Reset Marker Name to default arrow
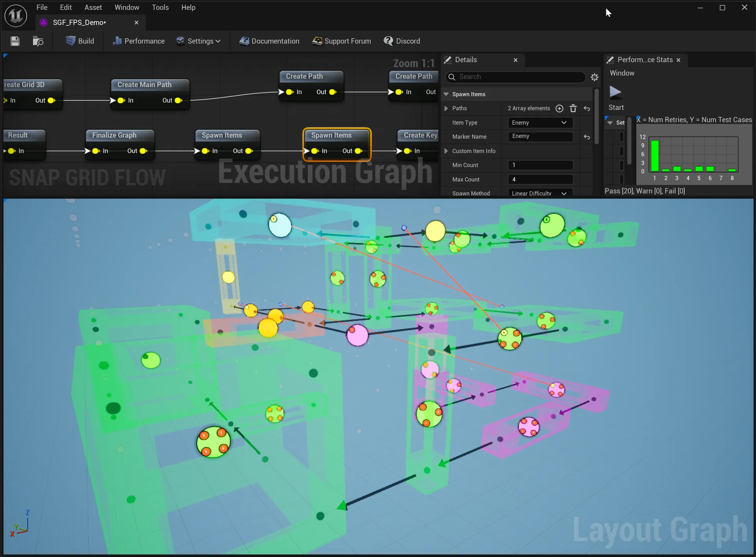The image size is (756, 557). coord(587,137)
